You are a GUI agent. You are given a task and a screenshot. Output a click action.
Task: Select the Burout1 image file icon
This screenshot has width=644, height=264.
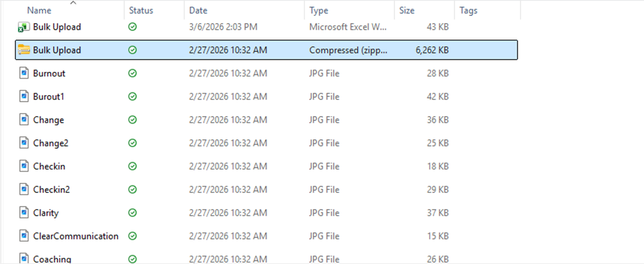[x=24, y=96]
